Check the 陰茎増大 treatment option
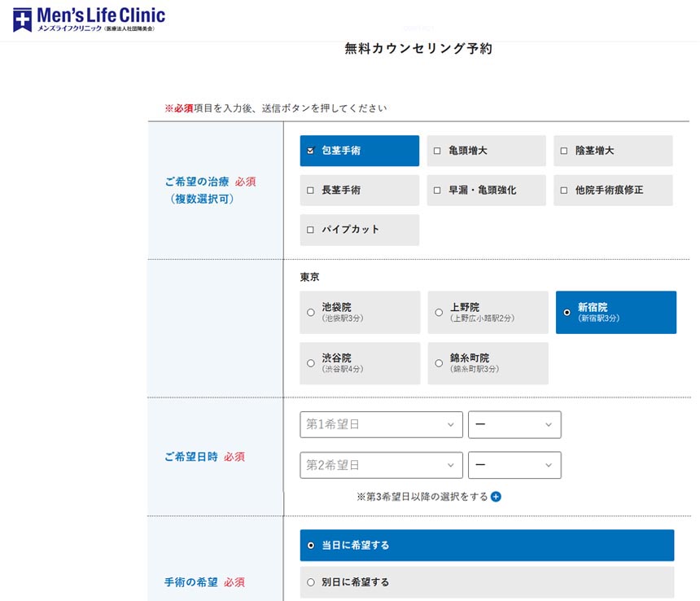Image resolution: width=700 pixels, height=601 pixels. (564, 151)
